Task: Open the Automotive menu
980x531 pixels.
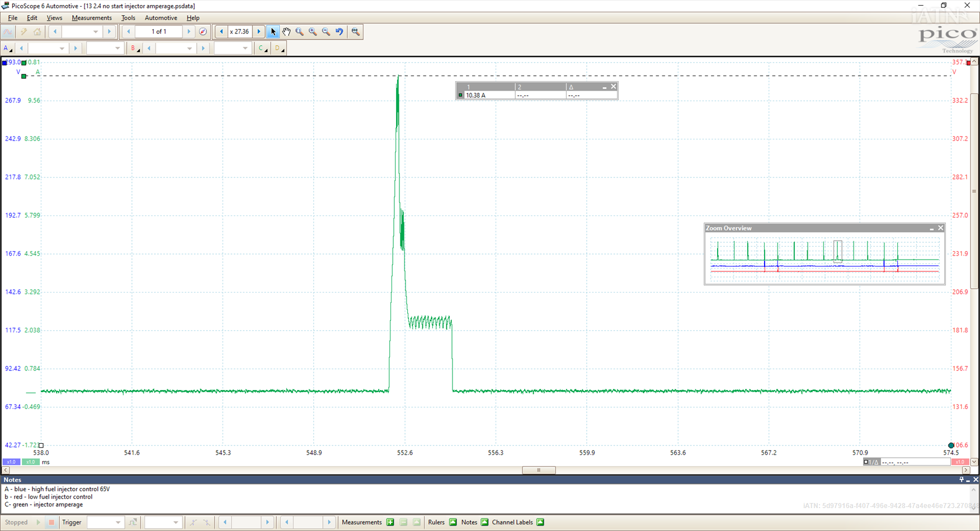Action: 161,18
